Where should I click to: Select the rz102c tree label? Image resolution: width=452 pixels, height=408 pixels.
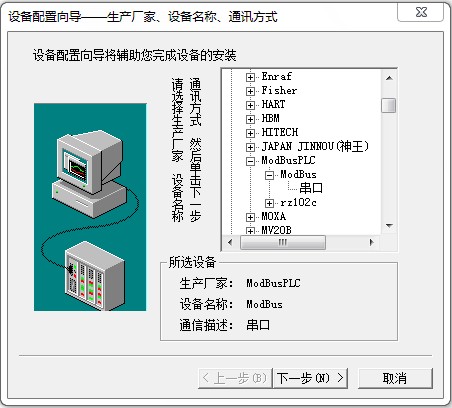click(298, 203)
